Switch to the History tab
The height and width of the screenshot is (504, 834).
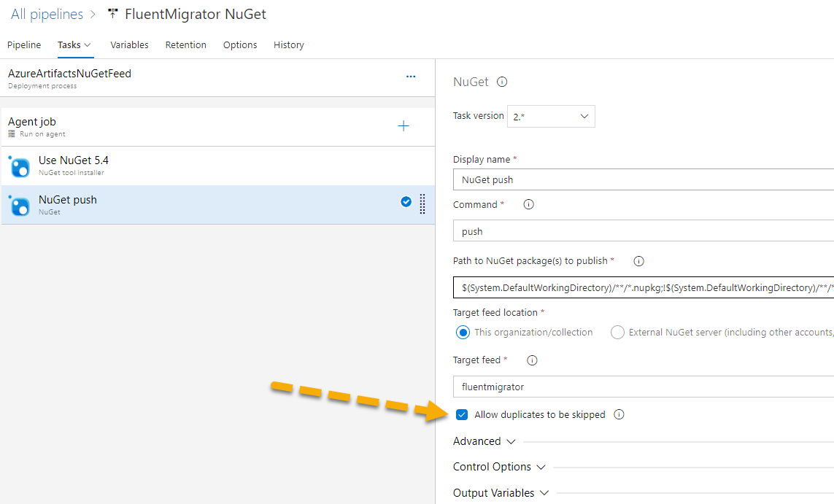288,44
